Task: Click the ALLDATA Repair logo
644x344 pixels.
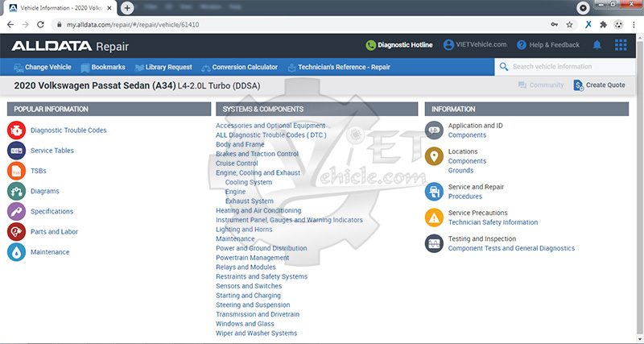Action: click(x=70, y=46)
